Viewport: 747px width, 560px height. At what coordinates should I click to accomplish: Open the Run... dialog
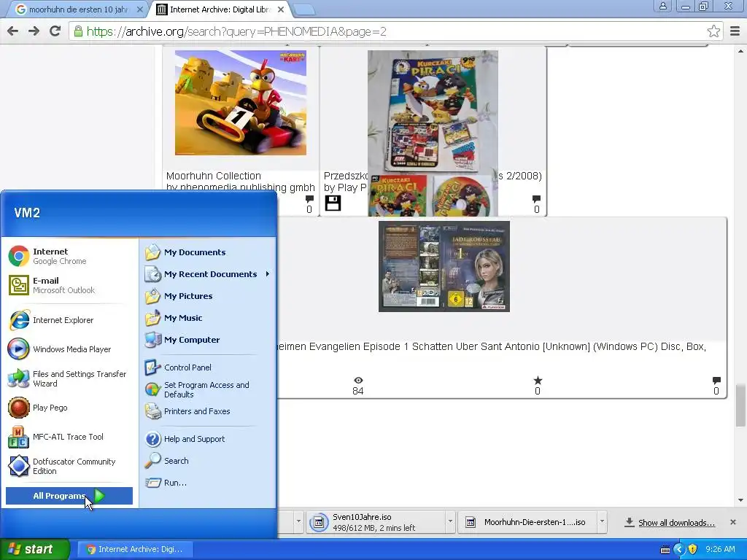click(x=208, y=483)
